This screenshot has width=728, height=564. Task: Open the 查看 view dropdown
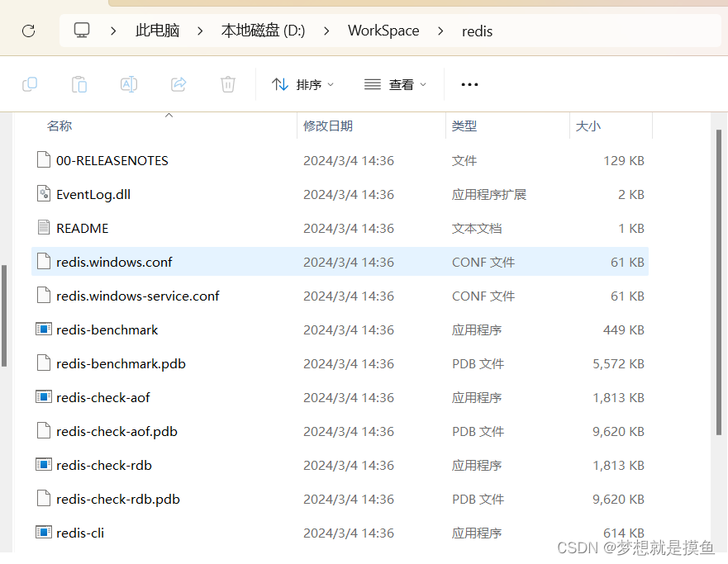click(x=395, y=84)
